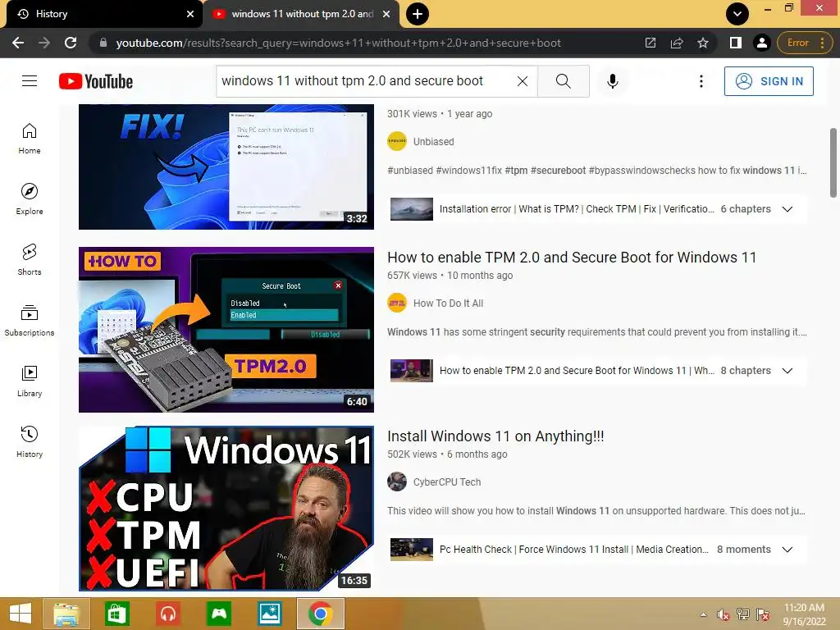This screenshot has height=630, width=840.
Task: Click the open-in-app icon in address bar
Action: pyautogui.click(x=651, y=43)
